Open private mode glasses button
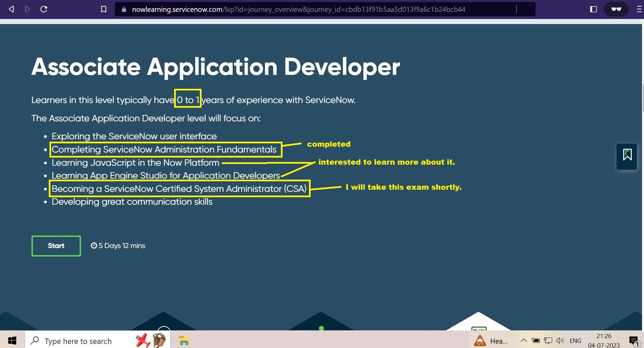The width and height of the screenshot is (644, 348). pos(616,9)
